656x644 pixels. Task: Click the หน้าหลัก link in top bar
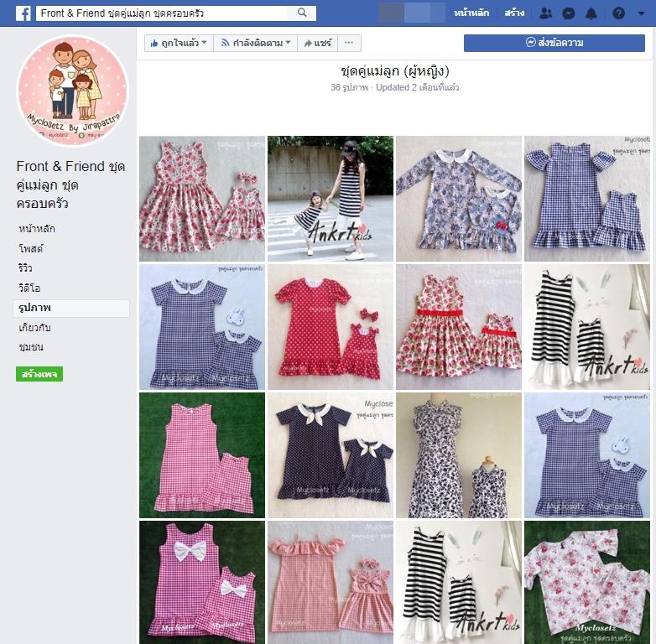[472, 13]
